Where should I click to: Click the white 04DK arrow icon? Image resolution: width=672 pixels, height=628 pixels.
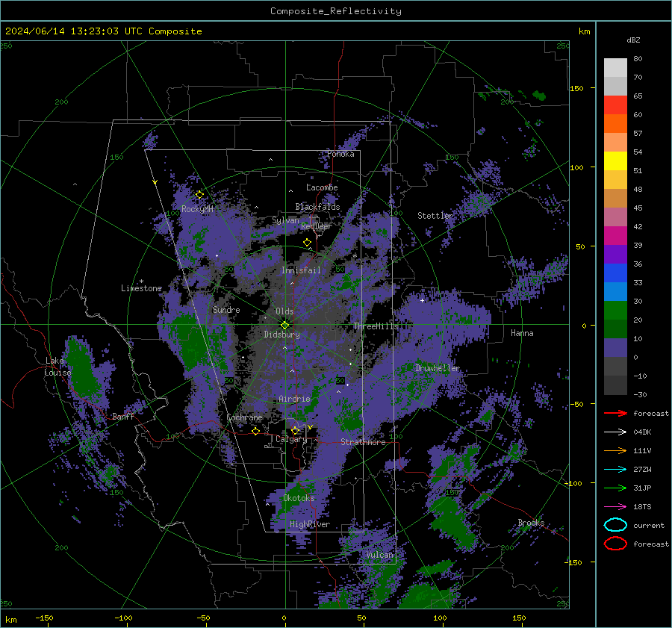click(x=615, y=432)
